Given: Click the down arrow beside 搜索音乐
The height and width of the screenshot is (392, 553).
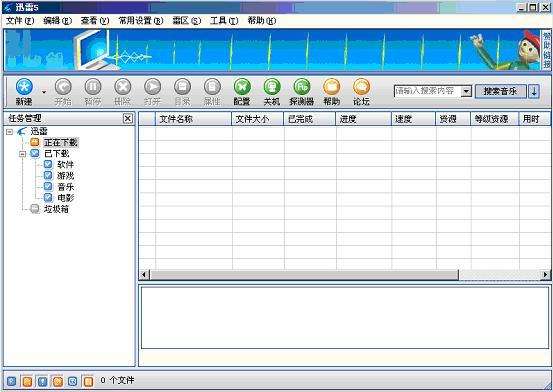Looking at the screenshot, I should 534,91.
